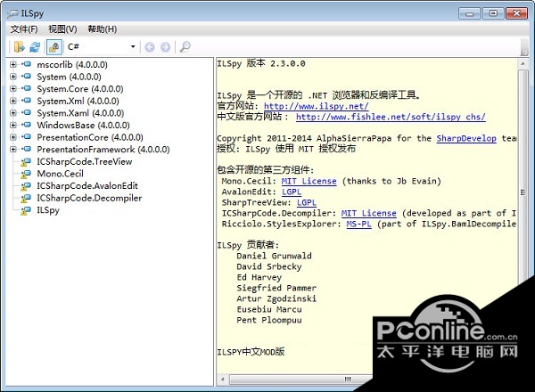Open the 视图(V) menu
Image resolution: width=535 pixels, height=392 pixels.
click(62, 29)
